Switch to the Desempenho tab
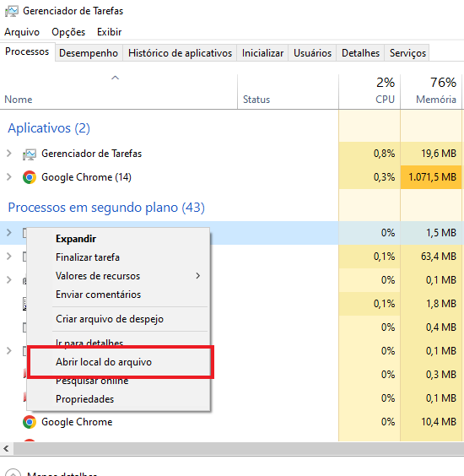 (89, 53)
